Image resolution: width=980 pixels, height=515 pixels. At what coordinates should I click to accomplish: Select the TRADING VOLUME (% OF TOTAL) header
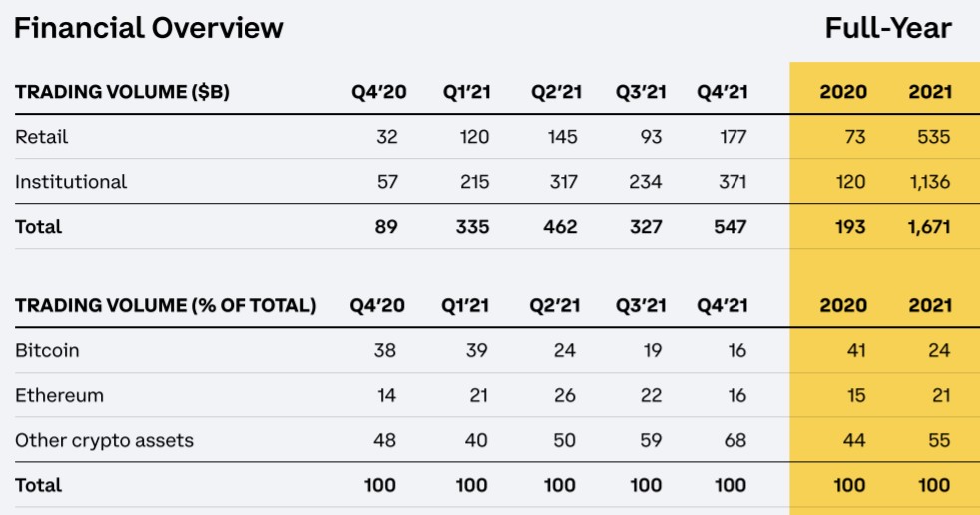click(x=166, y=305)
